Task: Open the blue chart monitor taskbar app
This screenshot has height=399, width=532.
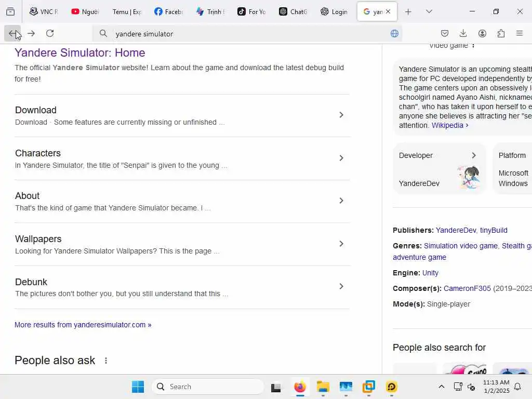Action: tap(345, 387)
